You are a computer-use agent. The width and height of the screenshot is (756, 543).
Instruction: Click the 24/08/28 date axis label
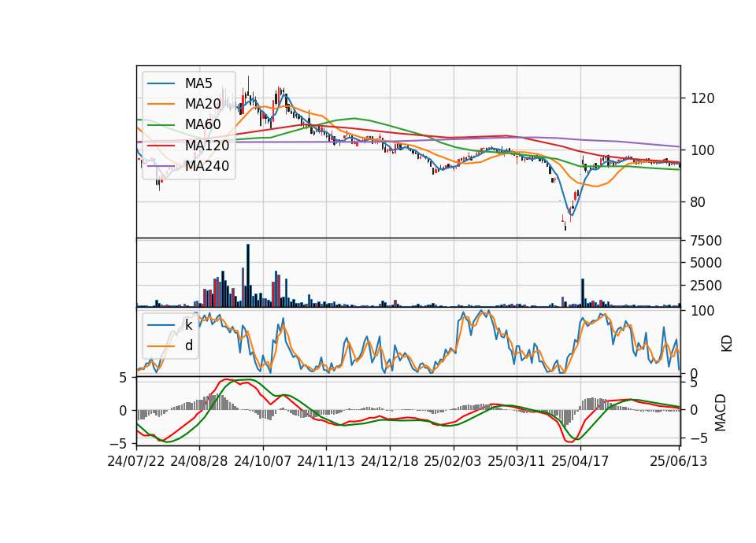199,461
